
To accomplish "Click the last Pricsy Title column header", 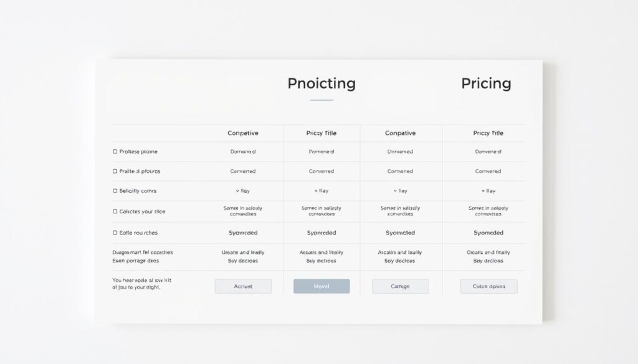I will 488,133.
